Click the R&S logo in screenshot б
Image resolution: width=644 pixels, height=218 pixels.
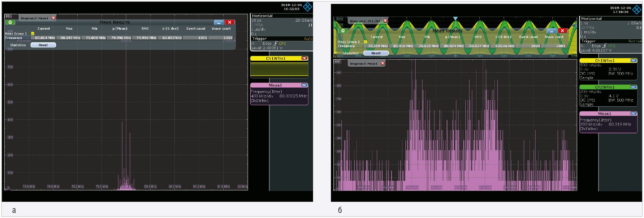(x=637, y=10)
